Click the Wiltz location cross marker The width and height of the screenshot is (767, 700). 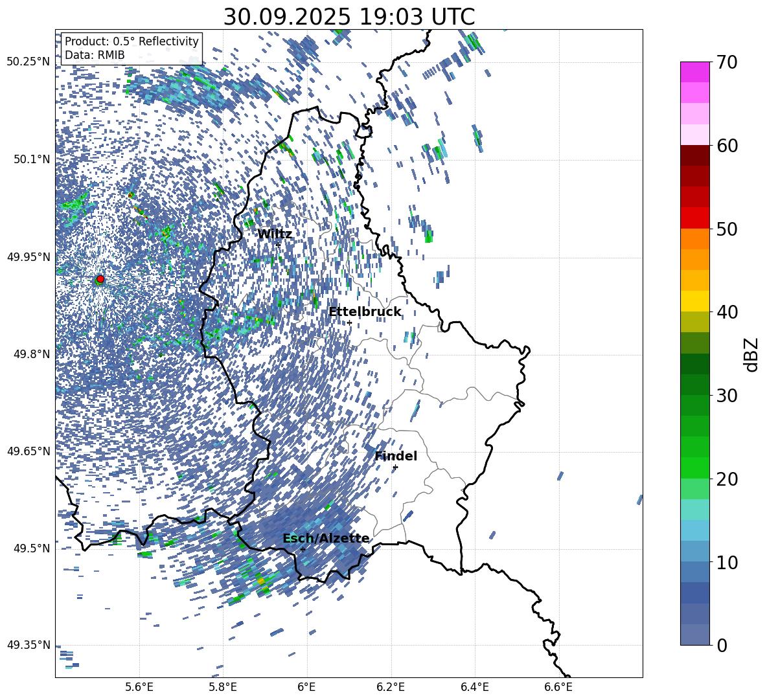click(278, 245)
